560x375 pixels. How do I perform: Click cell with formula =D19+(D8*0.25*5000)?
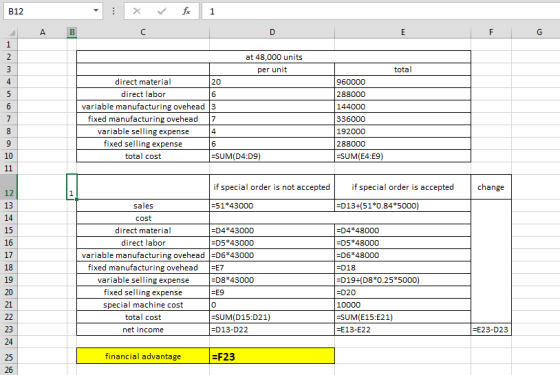click(403, 280)
